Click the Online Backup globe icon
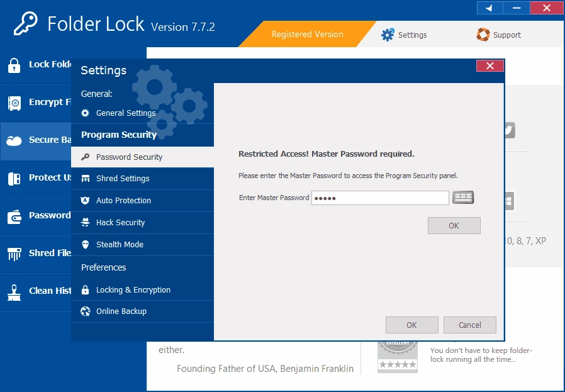The height and width of the screenshot is (392, 565). [86, 311]
